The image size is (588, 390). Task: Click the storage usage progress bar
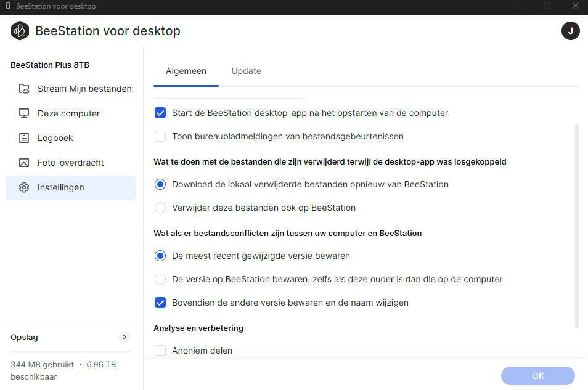[x=70, y=352]
